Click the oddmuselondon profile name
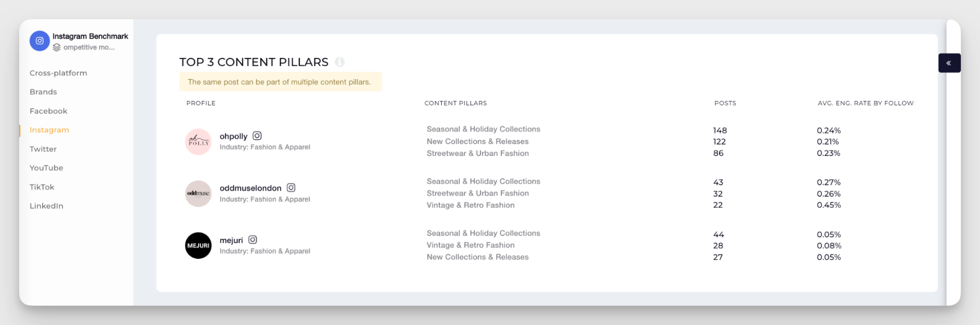The width and height of the screenshot is (980, 325). click(250, 188)
